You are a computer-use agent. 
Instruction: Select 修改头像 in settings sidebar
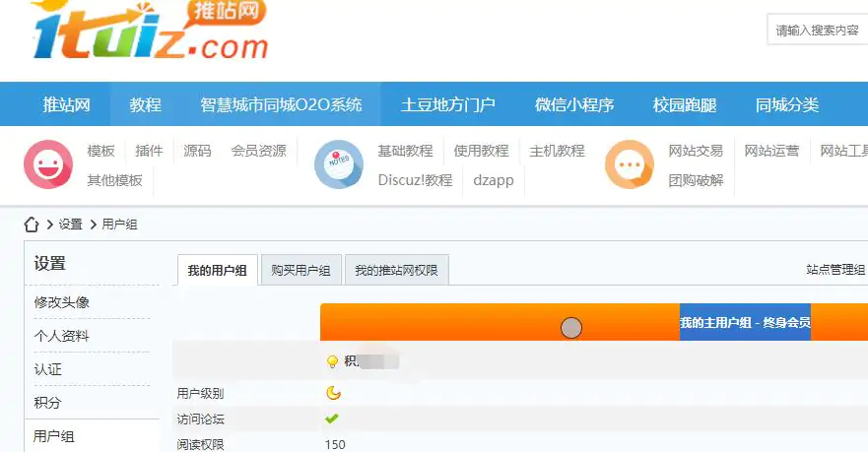61,302
